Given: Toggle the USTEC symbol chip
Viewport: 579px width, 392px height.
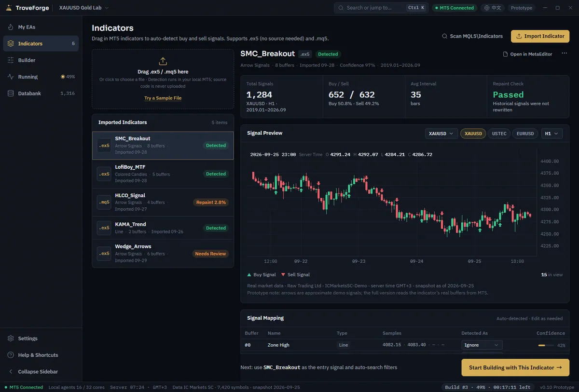Looking at the screenshot, I should click(x=499, y=134).
